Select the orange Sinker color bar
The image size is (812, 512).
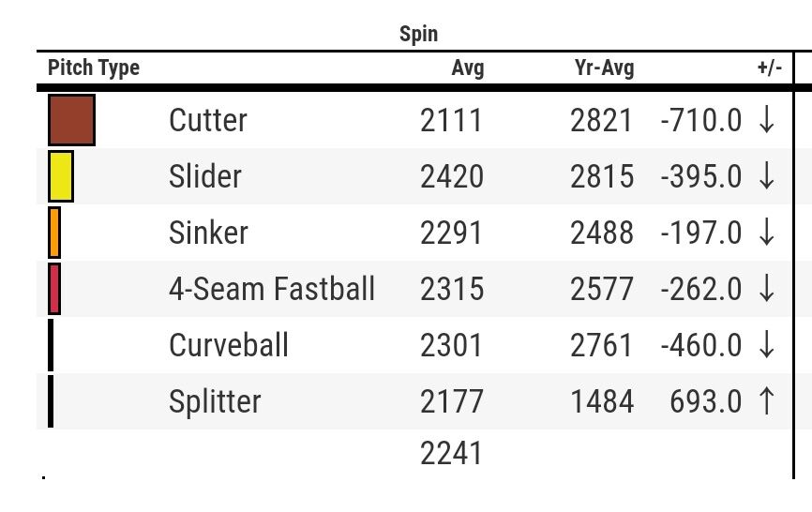54,233
